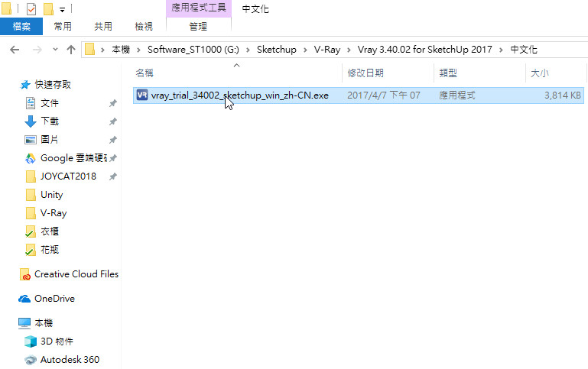
Task: Open 3D 物件 in navigation pane
Action: (x=57, y=341)
